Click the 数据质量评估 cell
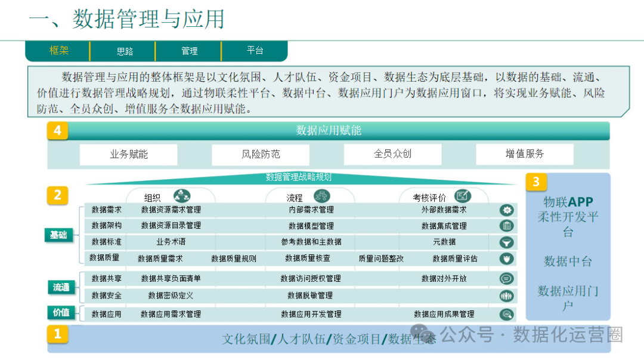This screenshot has height=360, width=644. click(x=455, y=259)
